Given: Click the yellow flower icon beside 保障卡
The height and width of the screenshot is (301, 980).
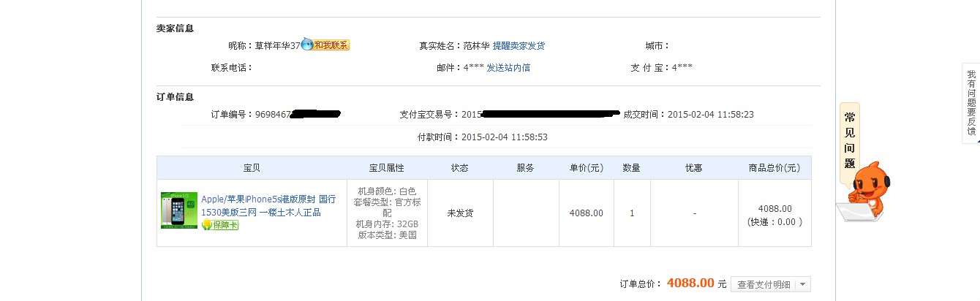Looking at the screenshot, I should [207, 225].
